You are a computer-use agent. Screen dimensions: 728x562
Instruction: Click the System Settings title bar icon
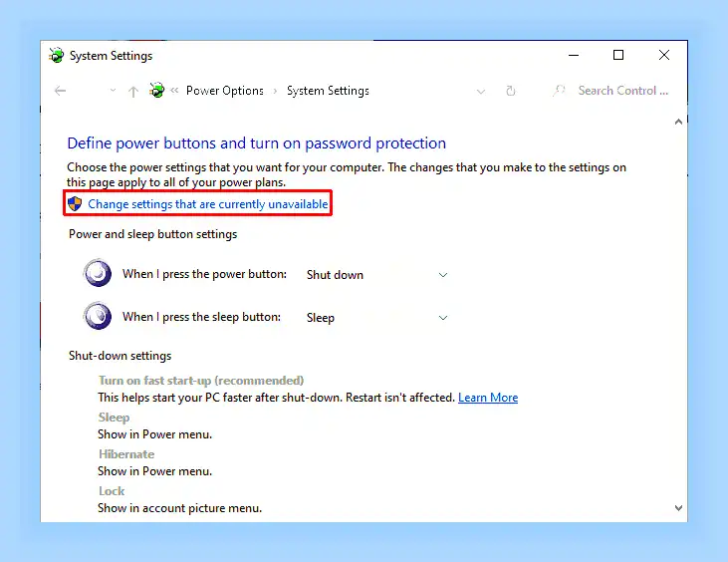(x=56, y=55)
